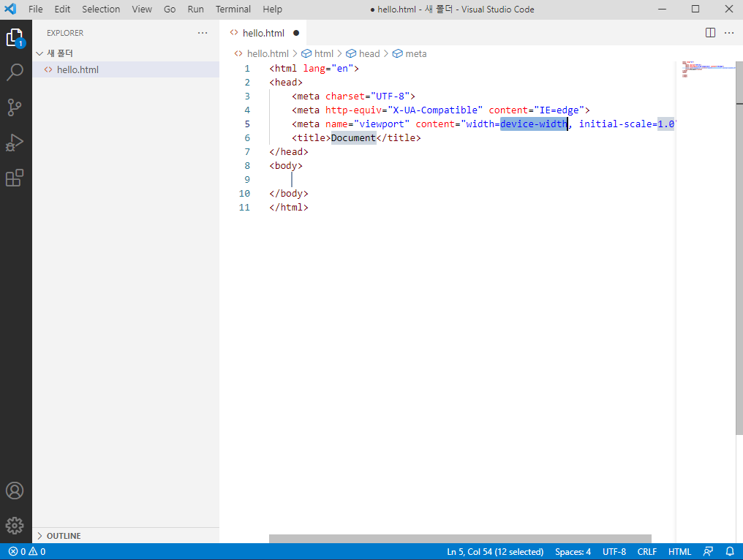Open the Run and Debug view
This screenshot has width=743, height=560.
(x=15, y=143)
